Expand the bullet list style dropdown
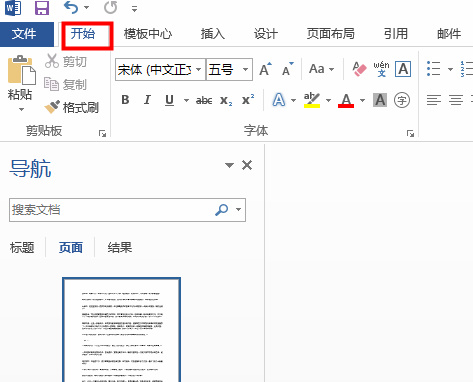473x382 pixels. [x=450, y=69]
